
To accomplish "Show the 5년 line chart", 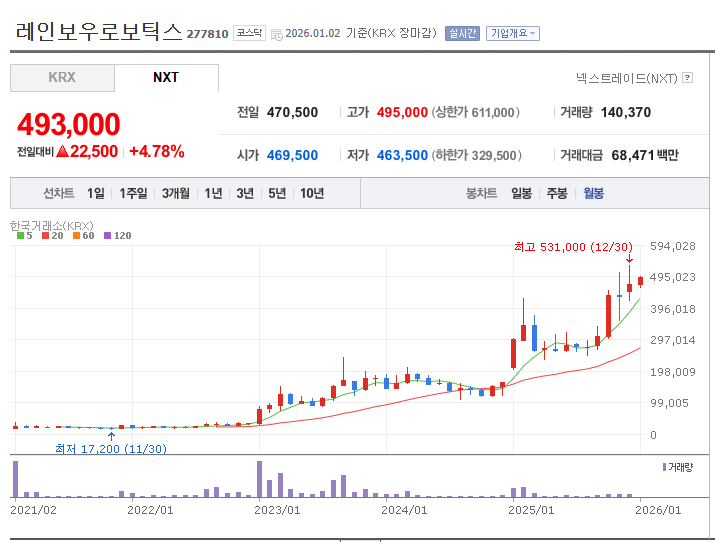I will tap(277, 193).
